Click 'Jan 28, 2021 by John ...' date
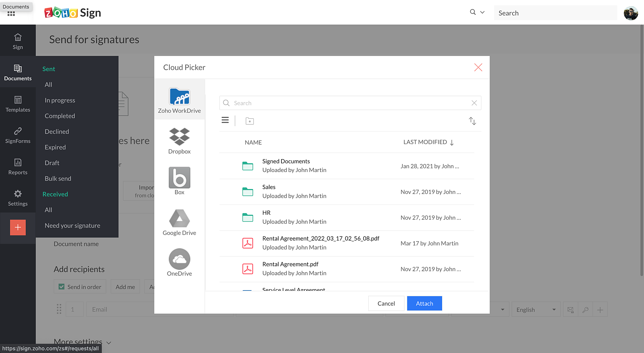The image size is (644, 353). tap(430, 166)
